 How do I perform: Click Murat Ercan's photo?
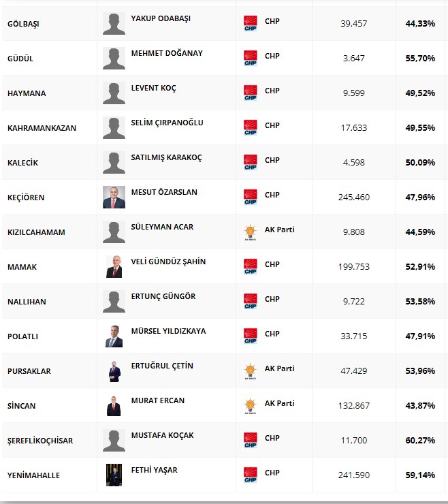114,406
